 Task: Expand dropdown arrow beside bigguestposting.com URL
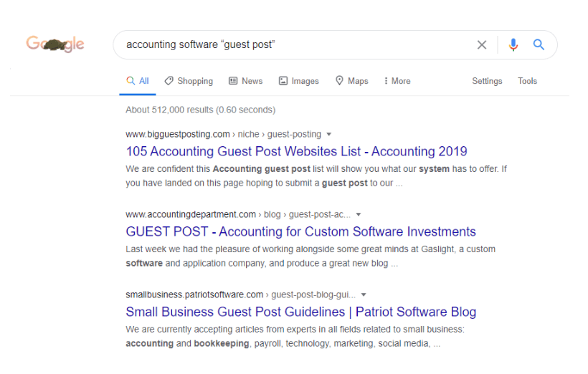329,134
